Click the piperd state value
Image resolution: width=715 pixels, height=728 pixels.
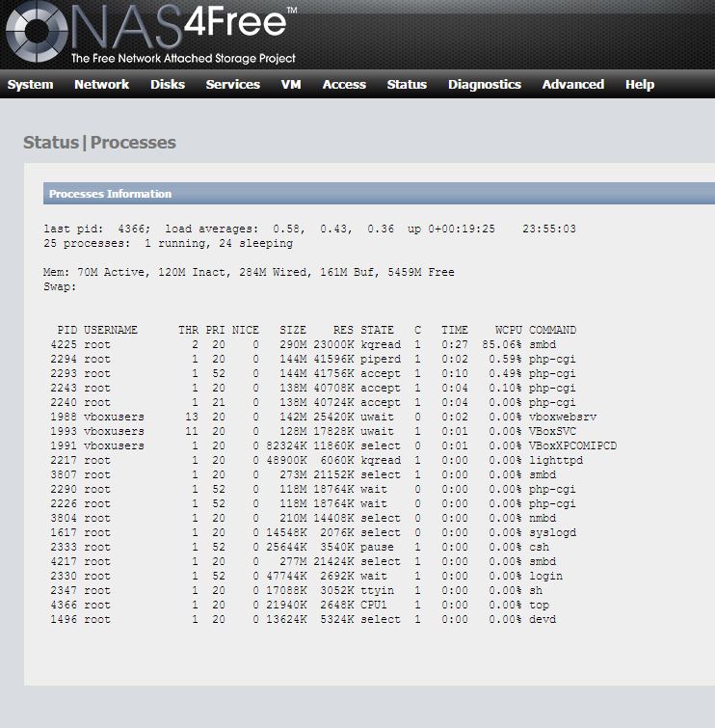(x=381, y=359)
